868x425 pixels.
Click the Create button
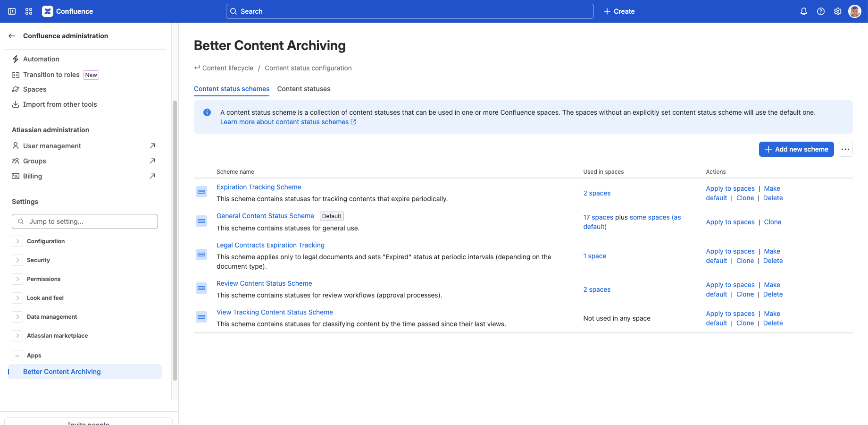coord(619,11)
